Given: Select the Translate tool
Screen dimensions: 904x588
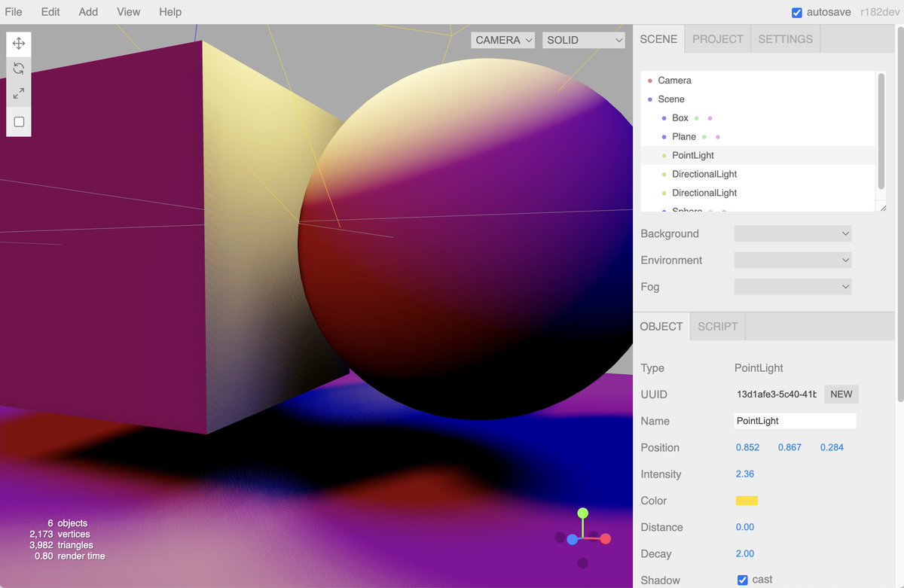Looking at the screenshot, I should pos(18,43).
